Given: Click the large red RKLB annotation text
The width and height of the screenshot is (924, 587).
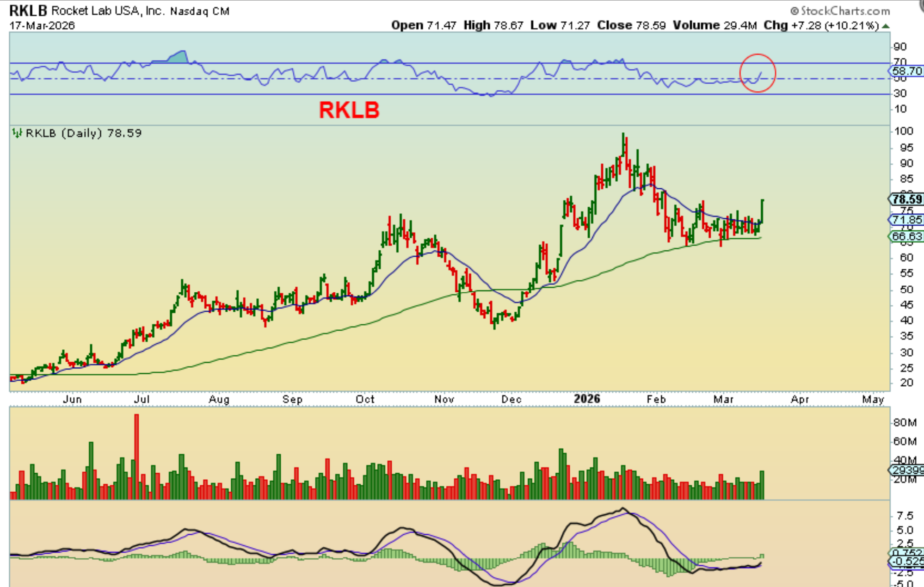Looking at the screenshot, I should (349, 110).
